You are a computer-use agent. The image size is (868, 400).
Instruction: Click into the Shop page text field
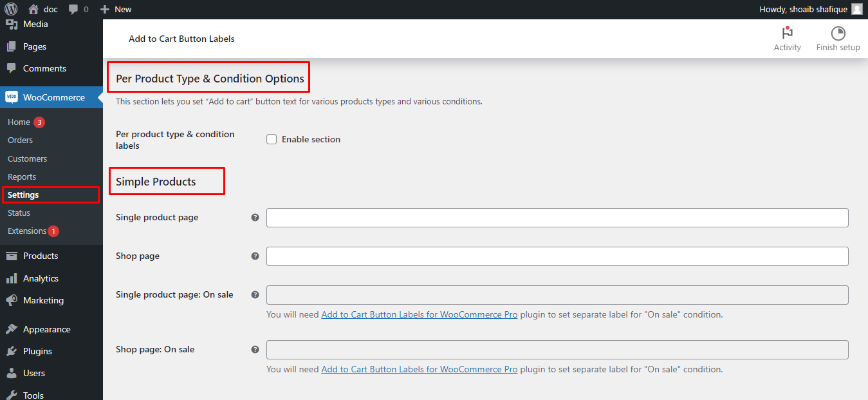point(557,256)
